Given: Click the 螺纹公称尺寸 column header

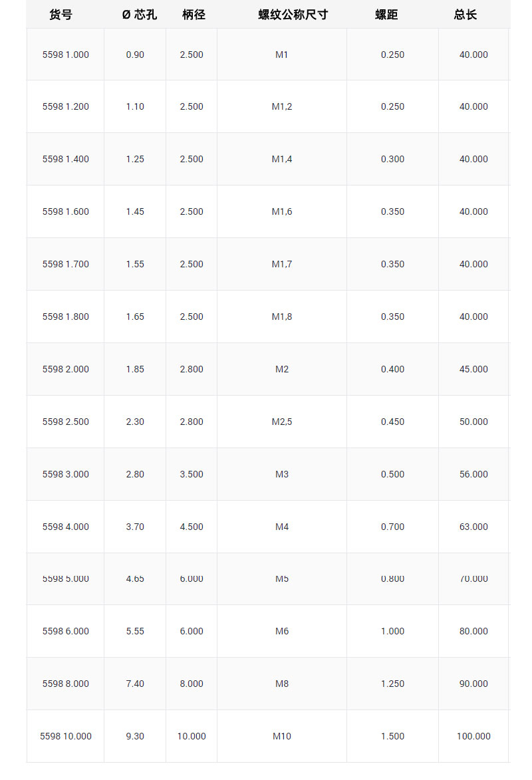Looking at the screenshot, I should click(x=293, y=15).
